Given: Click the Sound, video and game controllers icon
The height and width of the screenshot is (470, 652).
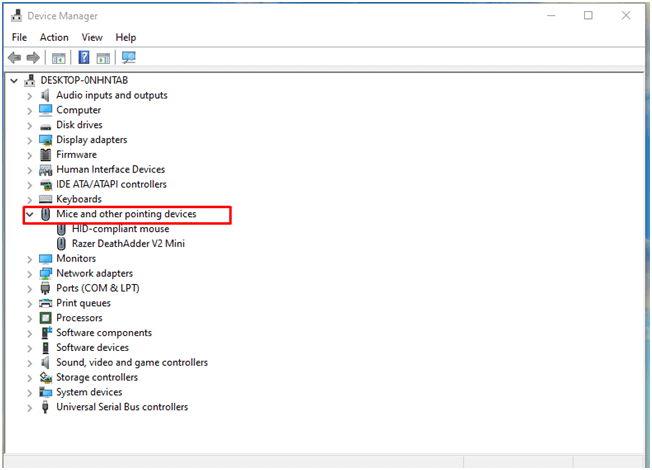Looking at the screenshot, I should pos(45,363).
